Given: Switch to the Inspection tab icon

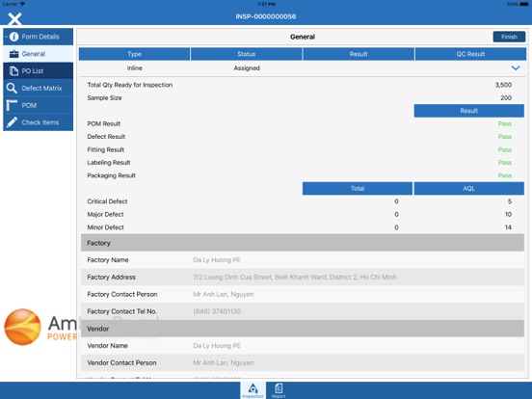Looking at the screenshot, I should coord(253,390).
